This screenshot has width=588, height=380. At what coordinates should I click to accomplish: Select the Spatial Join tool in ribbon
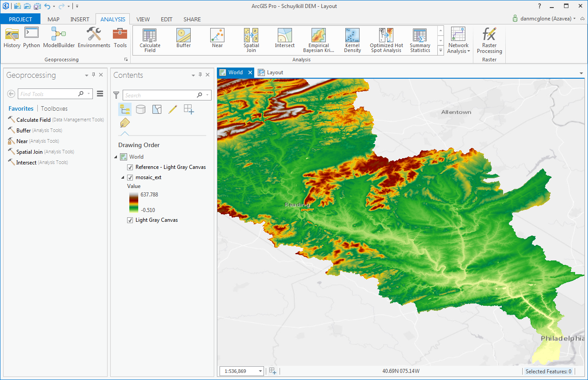click(x=251, y=40)
